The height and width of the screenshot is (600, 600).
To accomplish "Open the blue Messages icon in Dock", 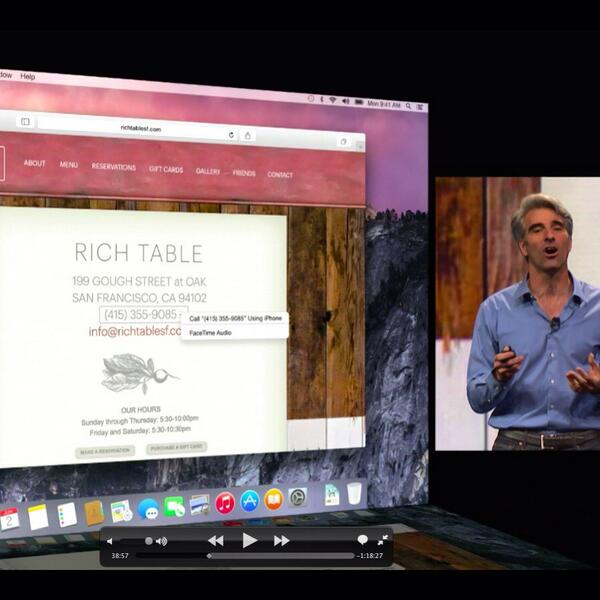I will coord(148,509).
